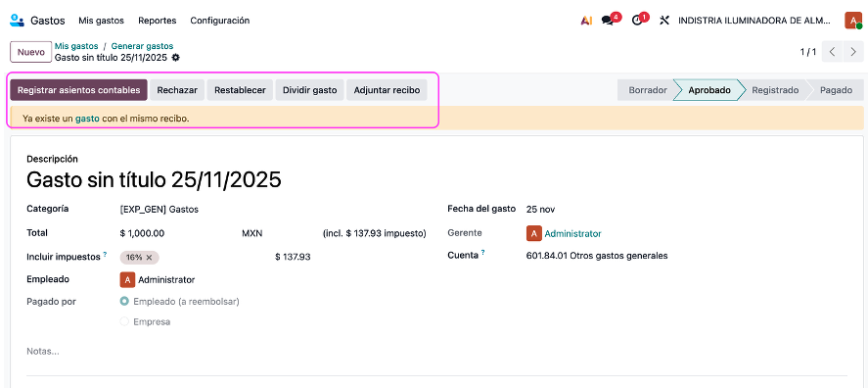Click Adjuntar recibo button
Image resolution: width=868 pixels, height=388 pixels.
point(387,90)
